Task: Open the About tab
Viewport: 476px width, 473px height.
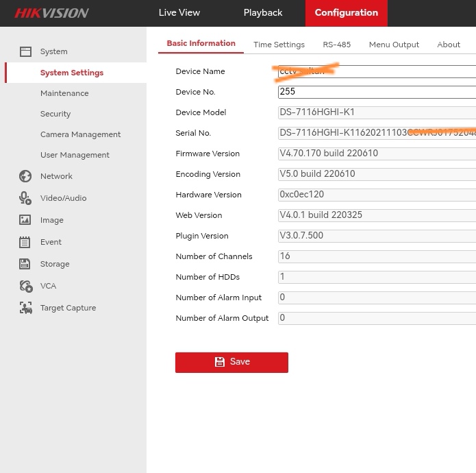Action: (449, 45)
